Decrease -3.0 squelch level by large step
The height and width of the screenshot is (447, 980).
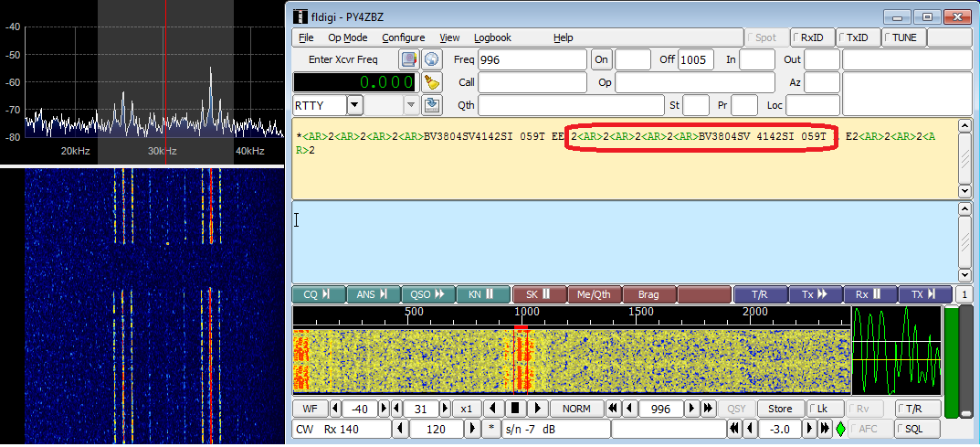[x=735, y=429]
